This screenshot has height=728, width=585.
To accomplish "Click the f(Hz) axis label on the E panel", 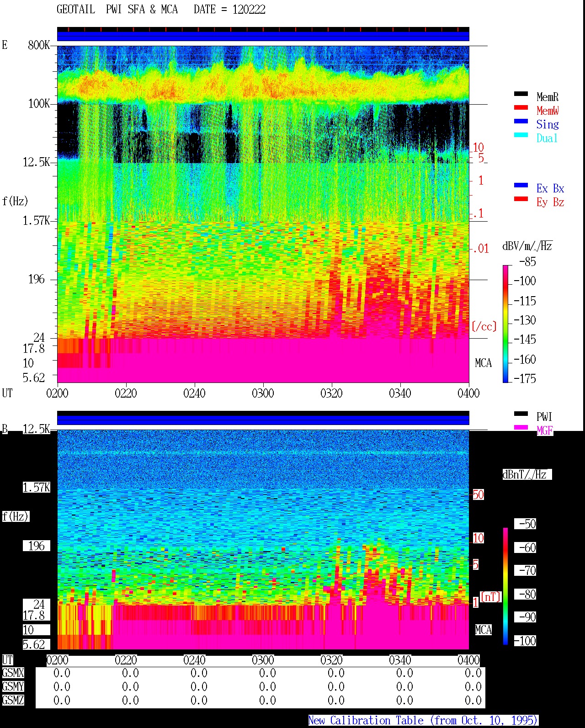I will 15,201.
